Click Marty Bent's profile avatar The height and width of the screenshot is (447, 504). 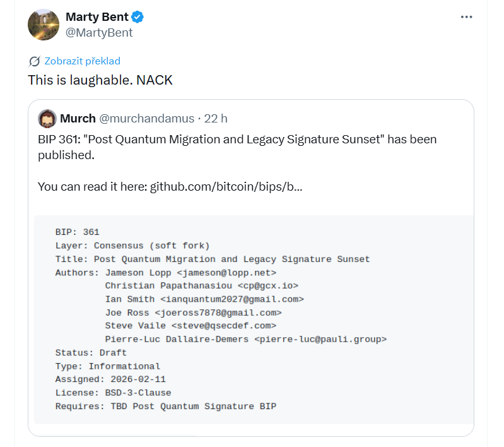(x=44, y=25)
